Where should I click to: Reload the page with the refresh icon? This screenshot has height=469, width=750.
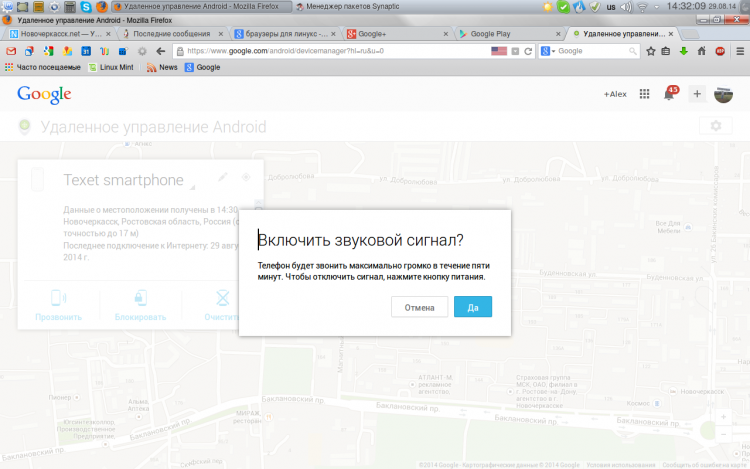[x=528, y=51]
